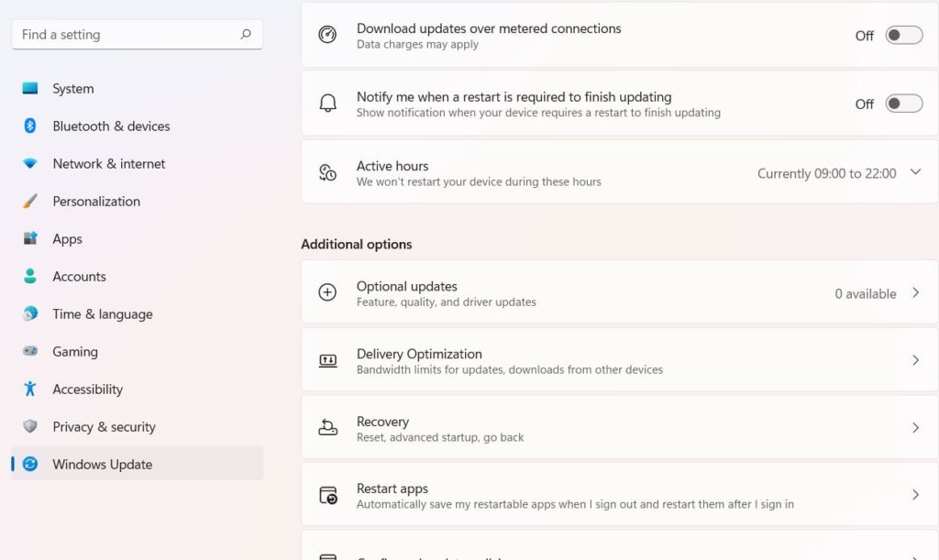Click the Privacy shield icon
This screenshot has width=939, height=560.
pos(30,426)
